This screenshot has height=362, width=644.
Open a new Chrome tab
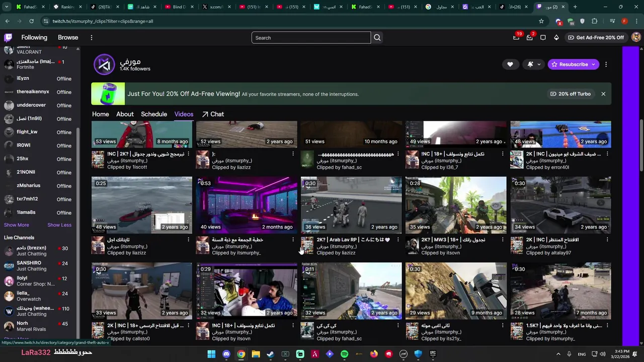point(575,7)
